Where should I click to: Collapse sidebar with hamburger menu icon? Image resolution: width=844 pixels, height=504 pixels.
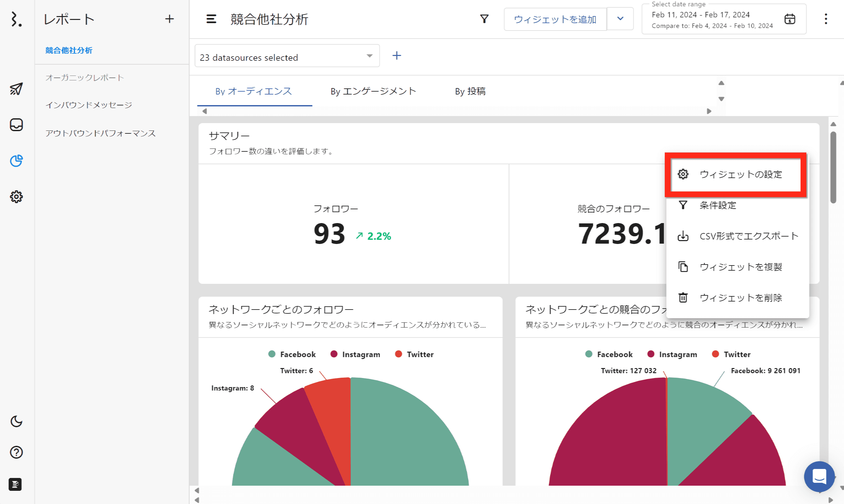click(x=211, y=19)
